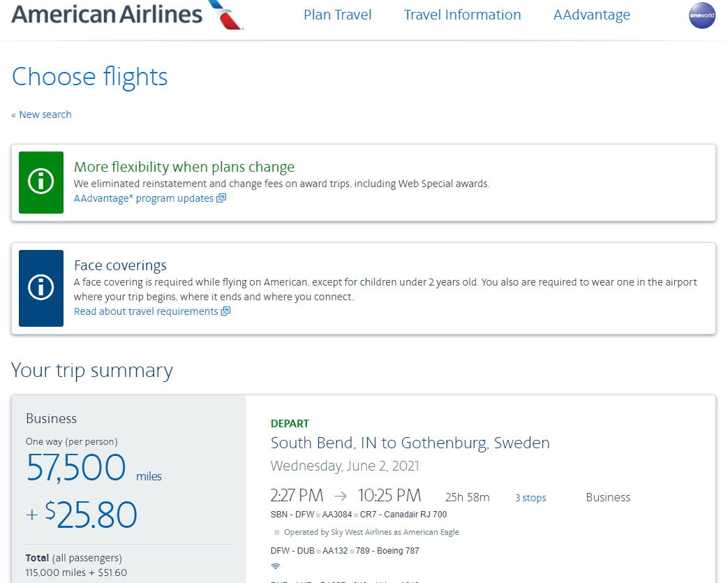Go back via New search link
Image resolution: width=728 pixels, height=583 pixels.
pos(41,115)
